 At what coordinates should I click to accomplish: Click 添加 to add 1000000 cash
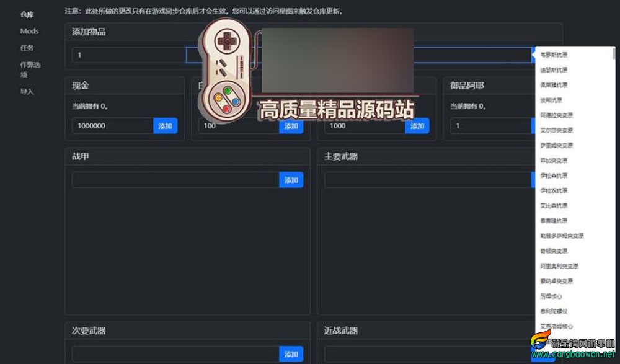point(166,126)
